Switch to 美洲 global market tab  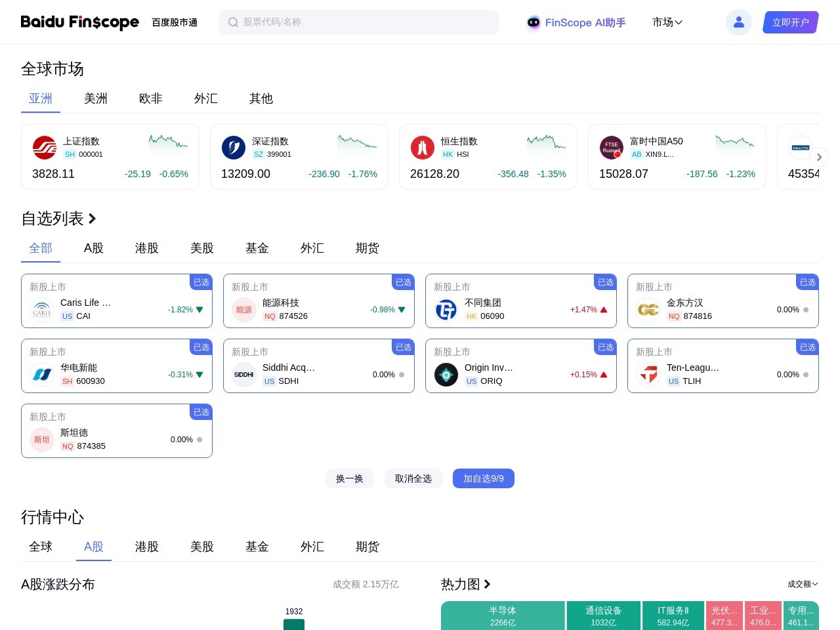tap(96, 98)
